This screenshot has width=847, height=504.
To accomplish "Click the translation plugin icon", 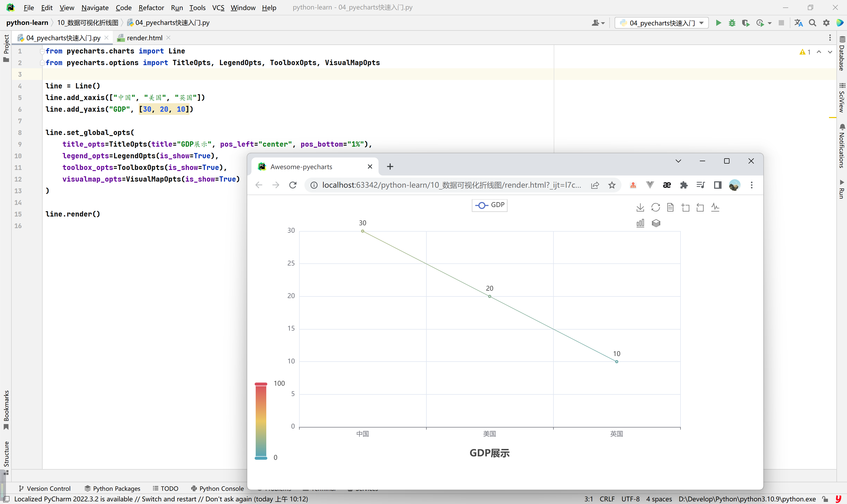I will pyautogui.click(x=799, y=23).
